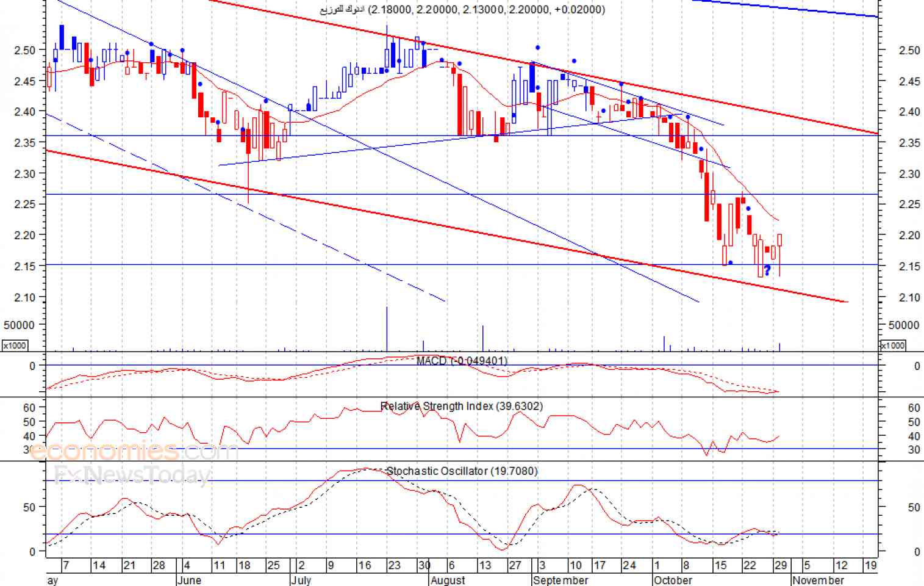Click the Relative Strength Index (39.6302) label
This screenshot has width=924, height=586.
pos(461,406)
